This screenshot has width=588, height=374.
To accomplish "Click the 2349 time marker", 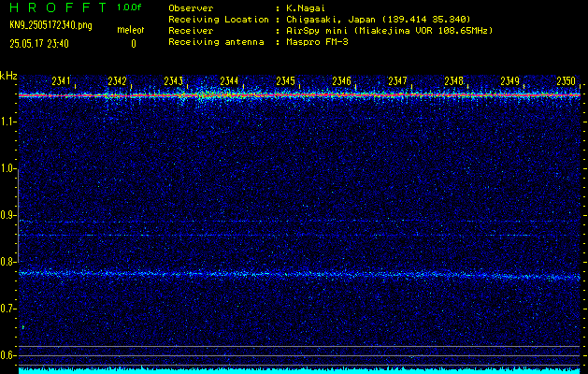I will point(510,81).
